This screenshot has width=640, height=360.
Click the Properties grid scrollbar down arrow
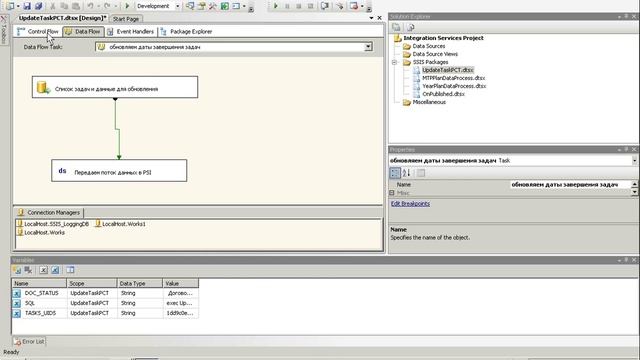(x=635, y=192)
